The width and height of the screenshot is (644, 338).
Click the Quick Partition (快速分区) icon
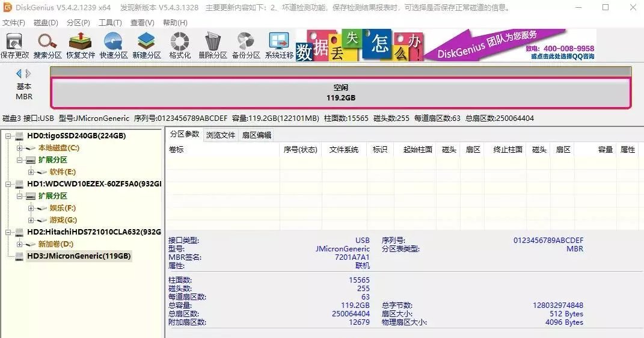(x=114, y=46)
